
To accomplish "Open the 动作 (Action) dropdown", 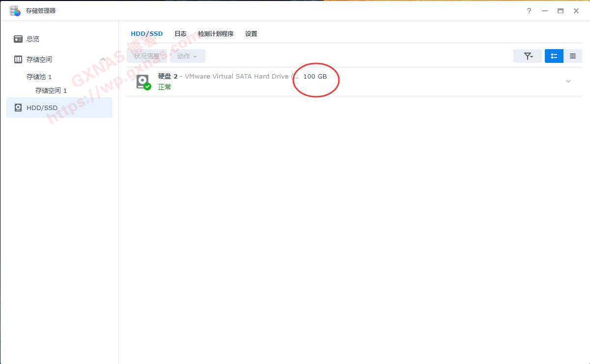I will [187, 56].
